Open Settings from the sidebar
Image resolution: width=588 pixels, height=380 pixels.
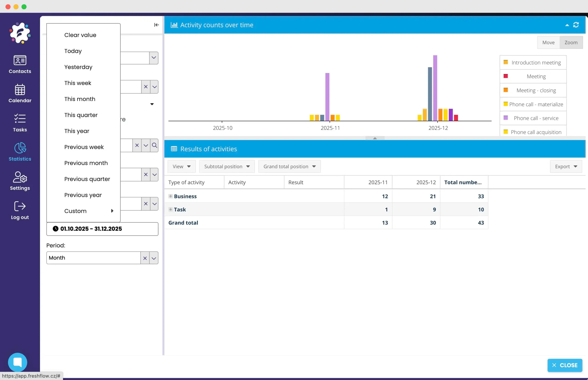[20, 181]
